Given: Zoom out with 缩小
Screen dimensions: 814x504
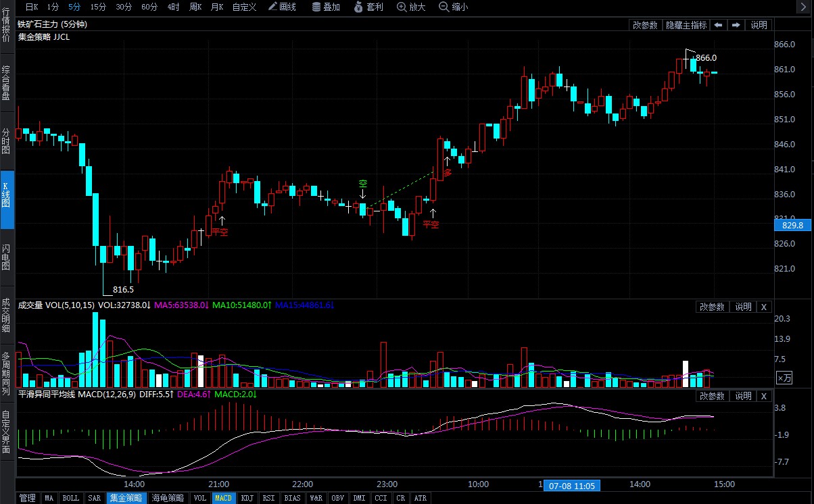Looking at the screenshot, I should (454, 7).
